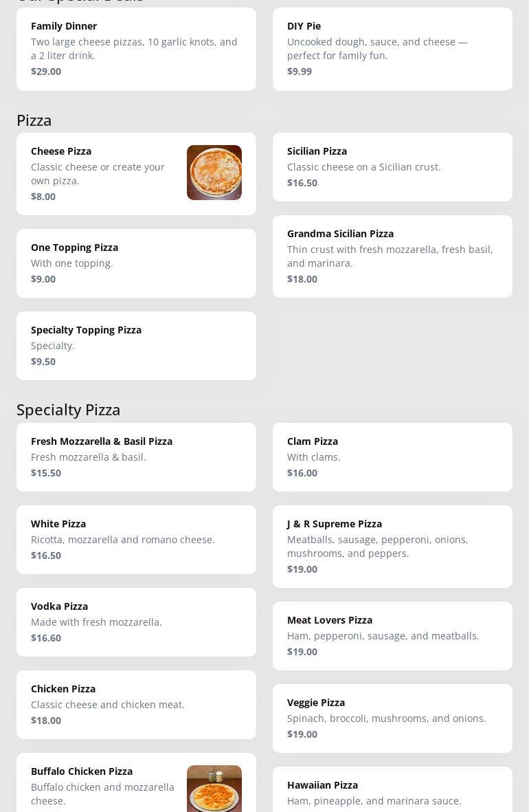Click the Sicilian Pizza $16.50 price

point(302,183)
